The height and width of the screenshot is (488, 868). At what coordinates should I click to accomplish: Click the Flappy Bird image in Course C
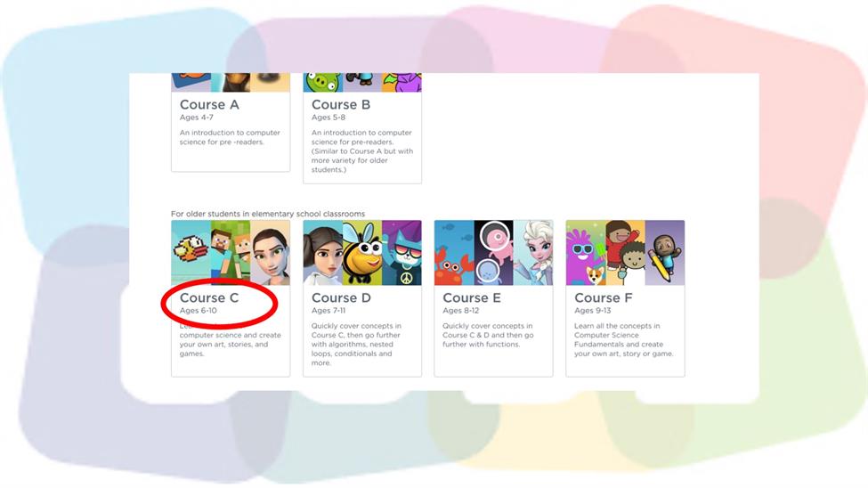pos(191,253)
